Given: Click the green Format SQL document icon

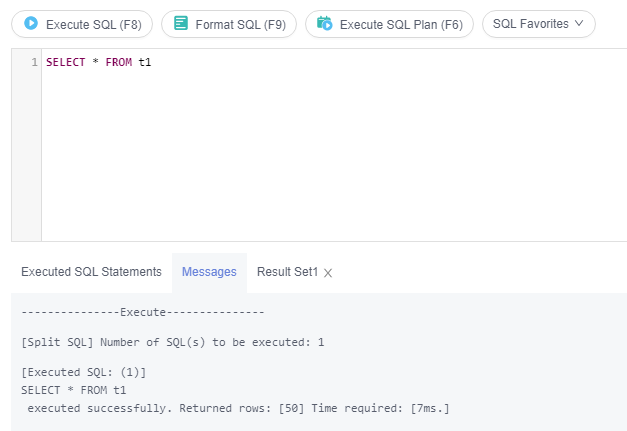Looking at the screenshot, I should [181, 23].
